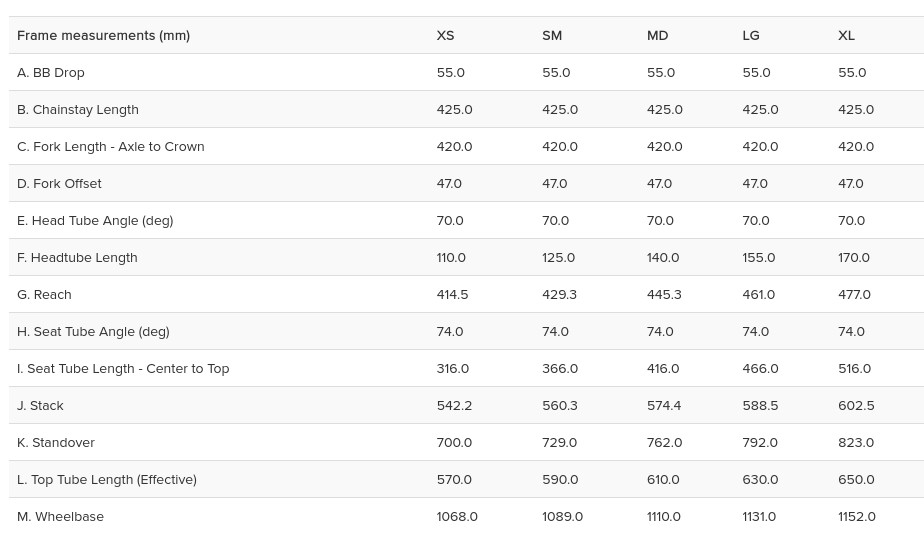The height and width of the screenshot is (541, 924).
Task: Select the SM size column header
Action: [552, 35]
